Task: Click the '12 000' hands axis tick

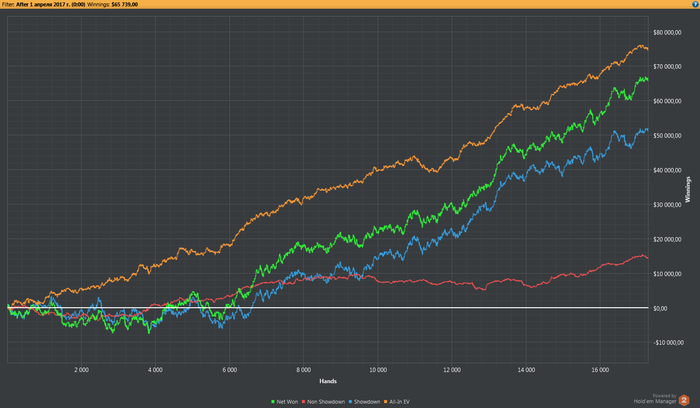Action: (x=452, y=370)
